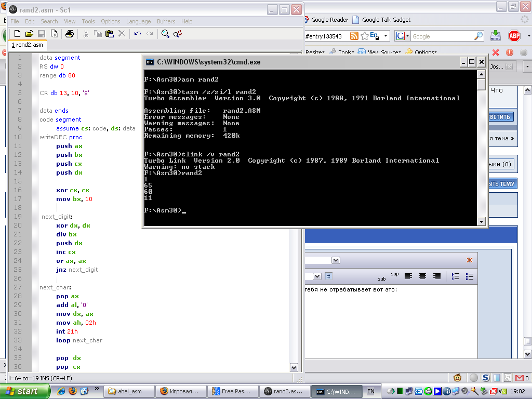
Task: Toggle bookmark star in address bar
Action: point(365,36)
